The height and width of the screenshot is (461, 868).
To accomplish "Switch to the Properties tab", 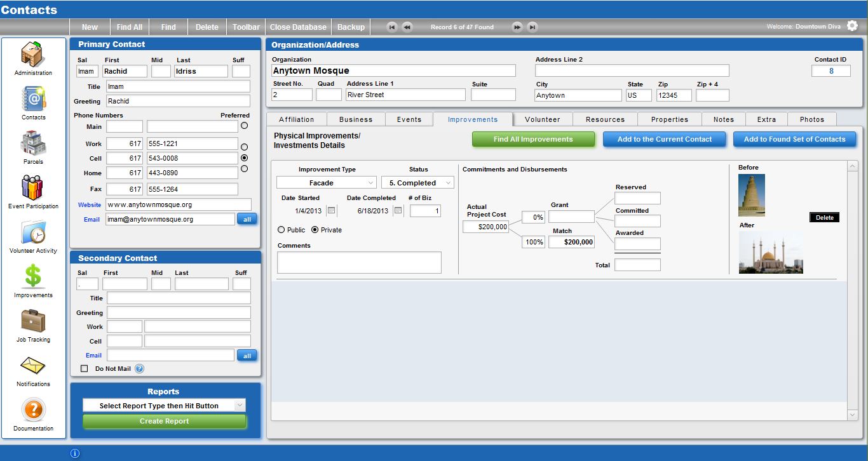I will (x=669, y=119).
